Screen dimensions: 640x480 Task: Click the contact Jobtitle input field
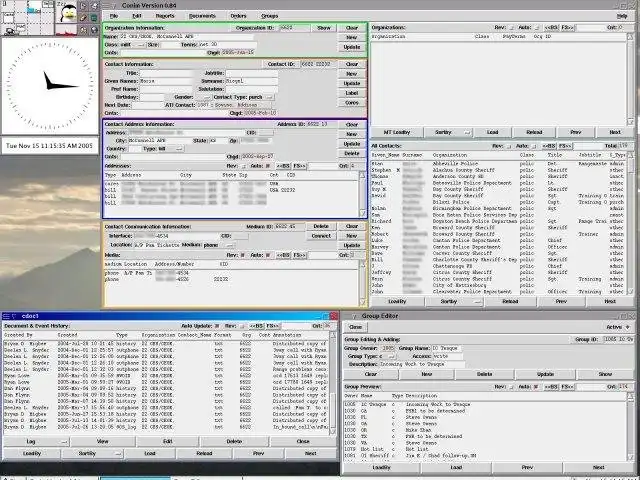tap(252, 73)
